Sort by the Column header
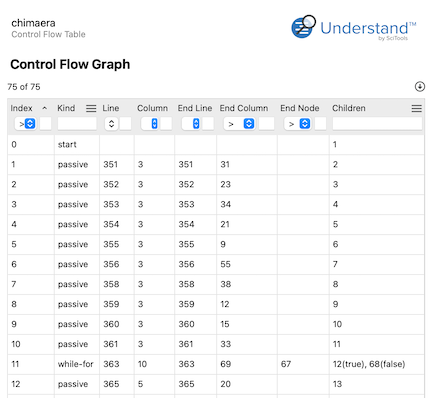Viewport: 432px width, 398px height. click(152, 108)
